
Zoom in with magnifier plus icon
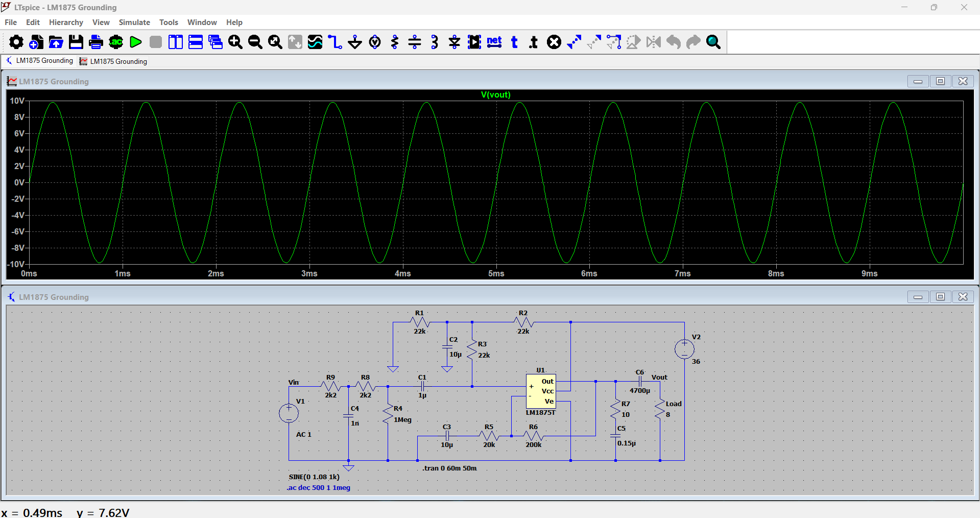click(x=235, y=42)
